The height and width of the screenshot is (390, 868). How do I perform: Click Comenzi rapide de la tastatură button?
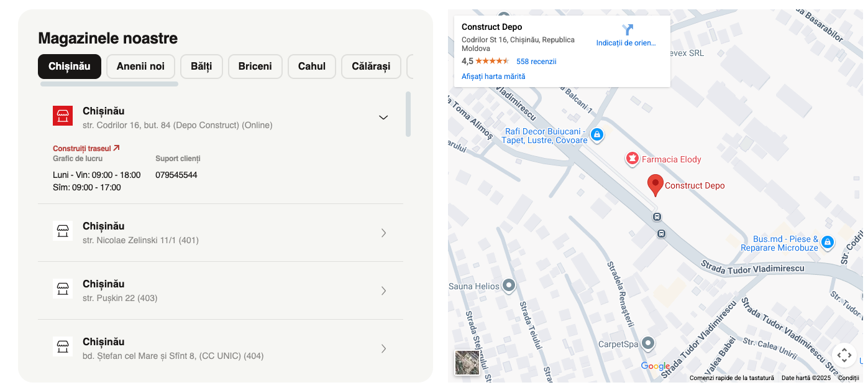(731, 378)
